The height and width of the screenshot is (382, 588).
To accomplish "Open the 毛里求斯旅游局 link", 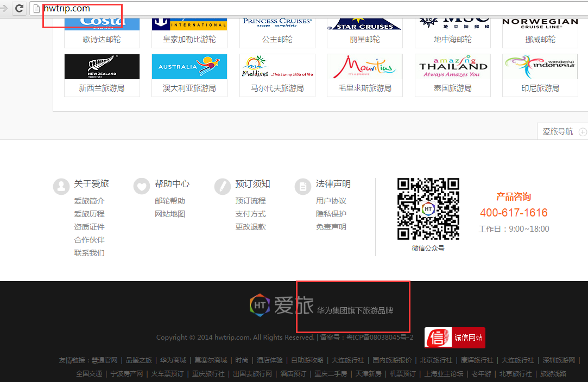I will (365, 88).
